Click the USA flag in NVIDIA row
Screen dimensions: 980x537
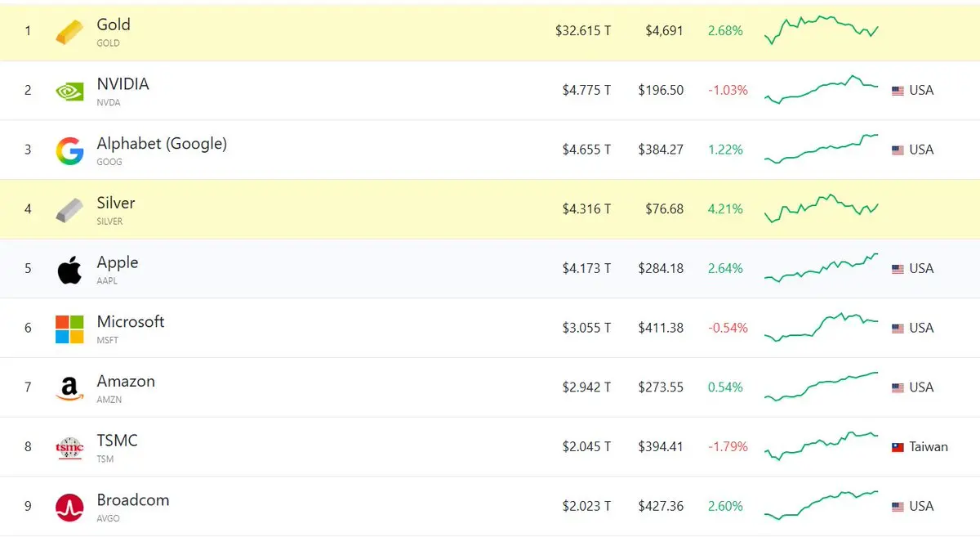coord(898,91)
